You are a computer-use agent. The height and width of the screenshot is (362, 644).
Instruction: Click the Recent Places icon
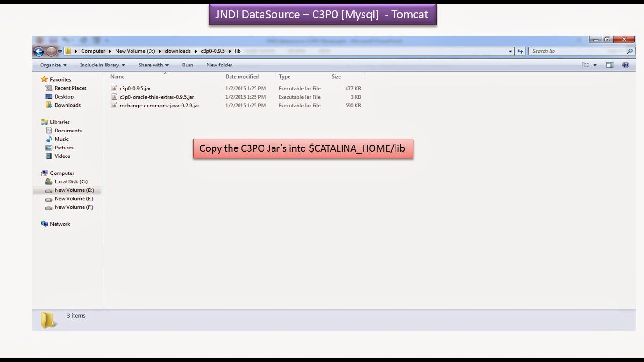[49, 88]
